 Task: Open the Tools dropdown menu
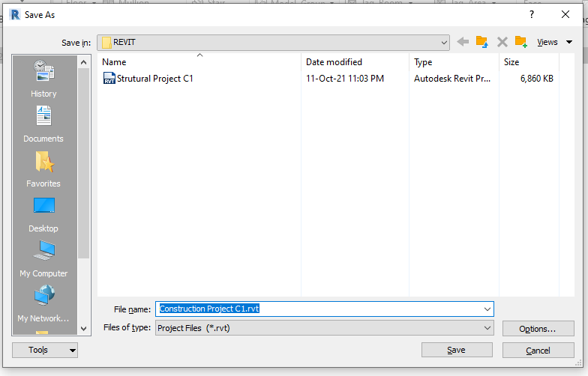[45, 351]
